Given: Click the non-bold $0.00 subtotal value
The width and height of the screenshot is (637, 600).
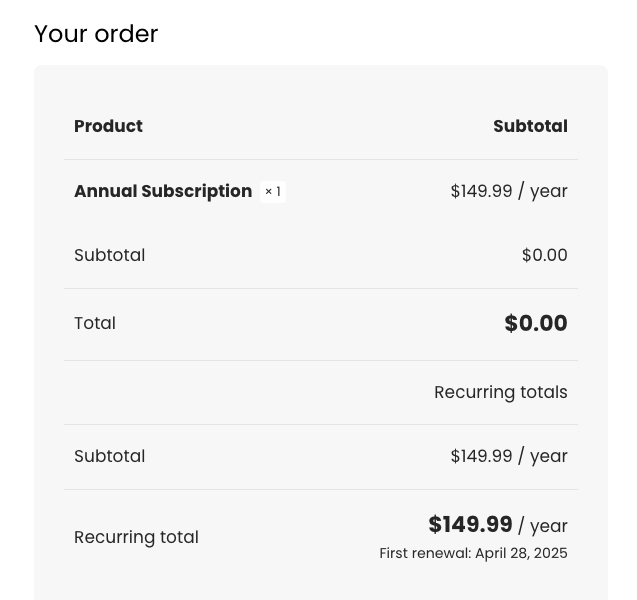Looking at the screenshot, I should coord(544,255).
